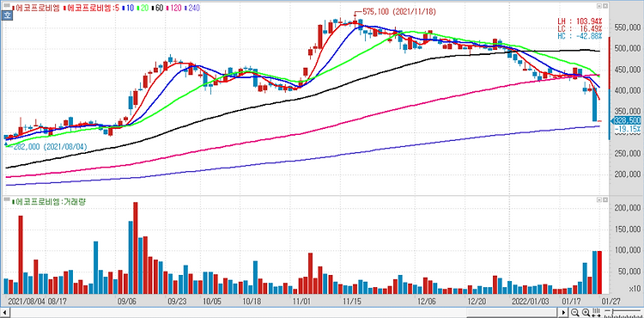Click the LC : 16.49% label

coord(580,28)
